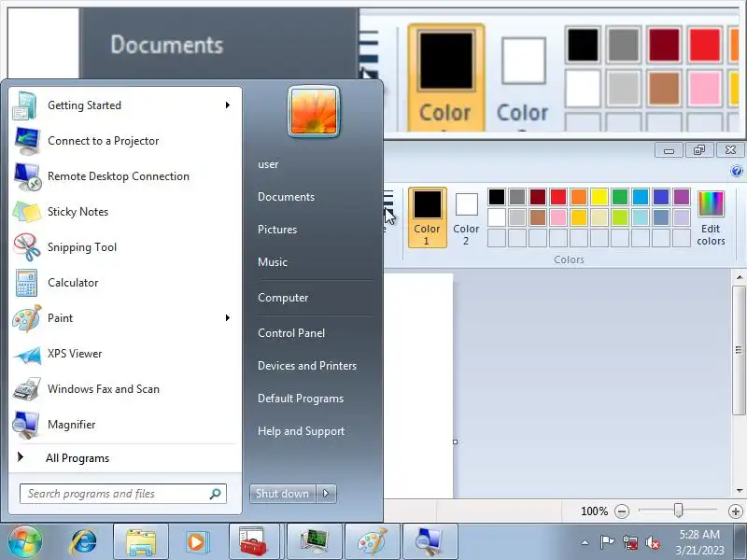Open Shut down options arrow
Screen dimensions: 747x560
click(326, 494)
